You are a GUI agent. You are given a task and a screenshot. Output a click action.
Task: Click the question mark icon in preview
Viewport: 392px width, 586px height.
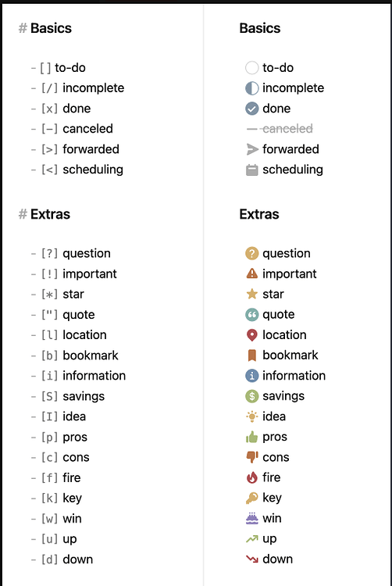click(x=251, y=253)
